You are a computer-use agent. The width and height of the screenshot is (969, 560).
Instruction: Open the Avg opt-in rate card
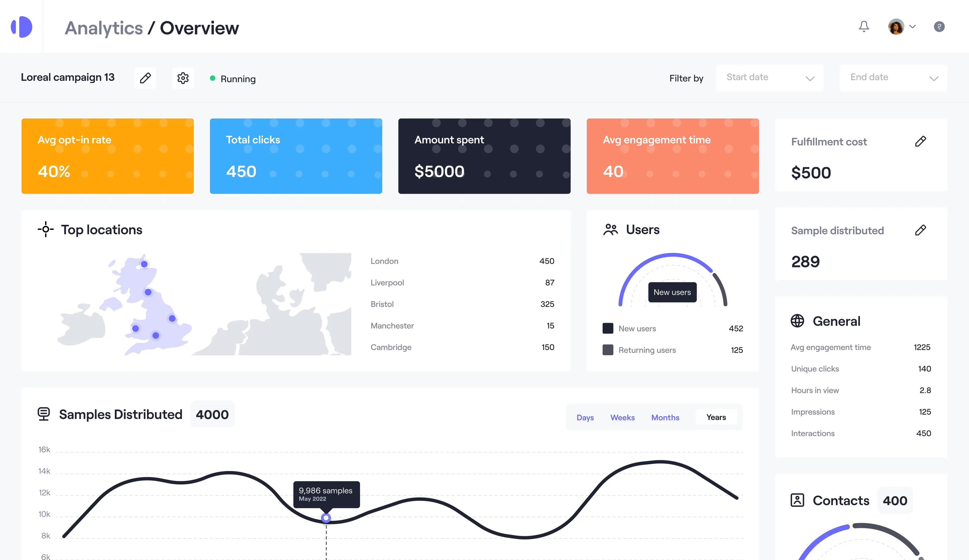coord(108,156)
